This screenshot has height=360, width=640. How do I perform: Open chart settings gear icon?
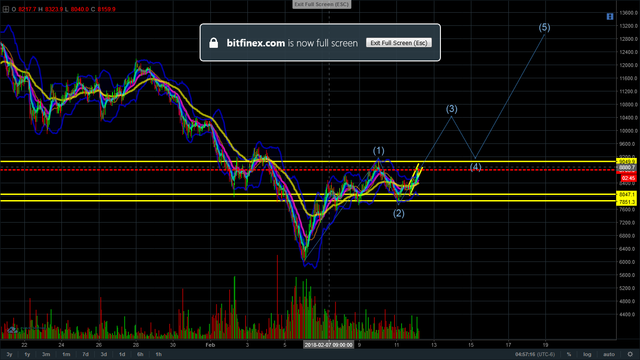tap(630, 354)
